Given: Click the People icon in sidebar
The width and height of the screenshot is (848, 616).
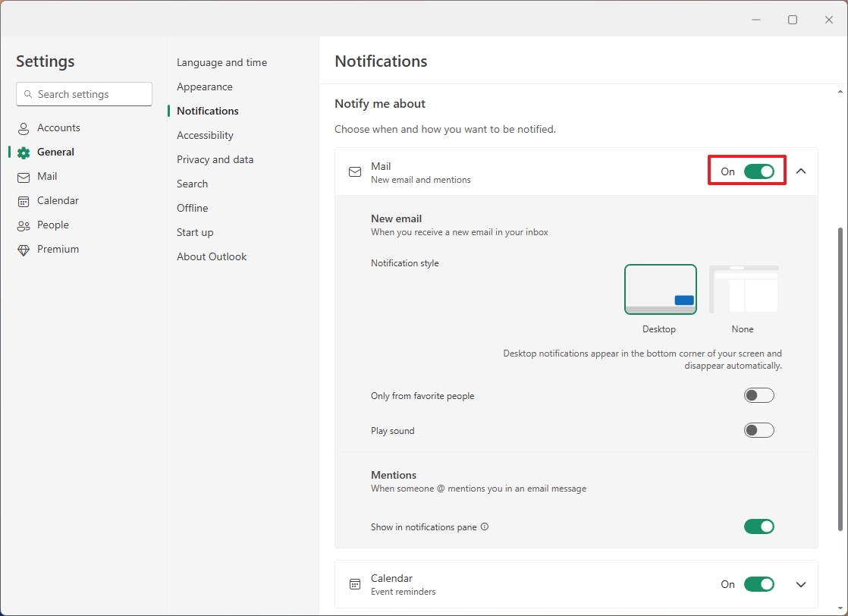Looking at the screenshot, I should click(x=24, y=226).
